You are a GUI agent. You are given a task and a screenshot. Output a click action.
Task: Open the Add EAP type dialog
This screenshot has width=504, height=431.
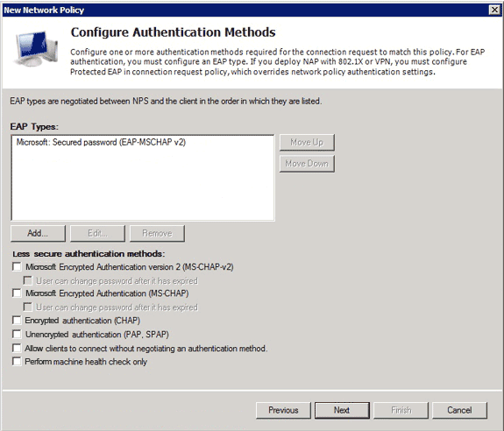pos(38,233)
